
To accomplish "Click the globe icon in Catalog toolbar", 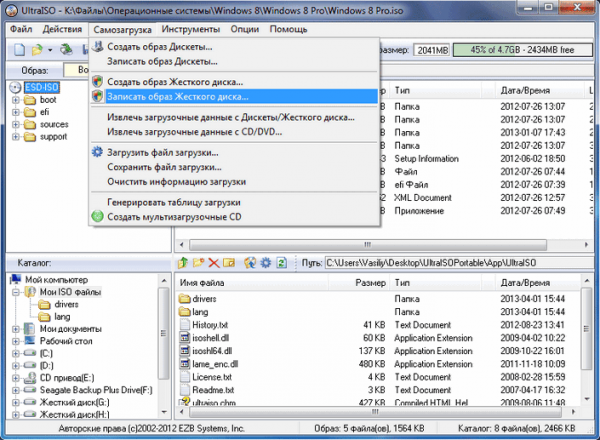I will pyautogui.click(x=250, y=263).
